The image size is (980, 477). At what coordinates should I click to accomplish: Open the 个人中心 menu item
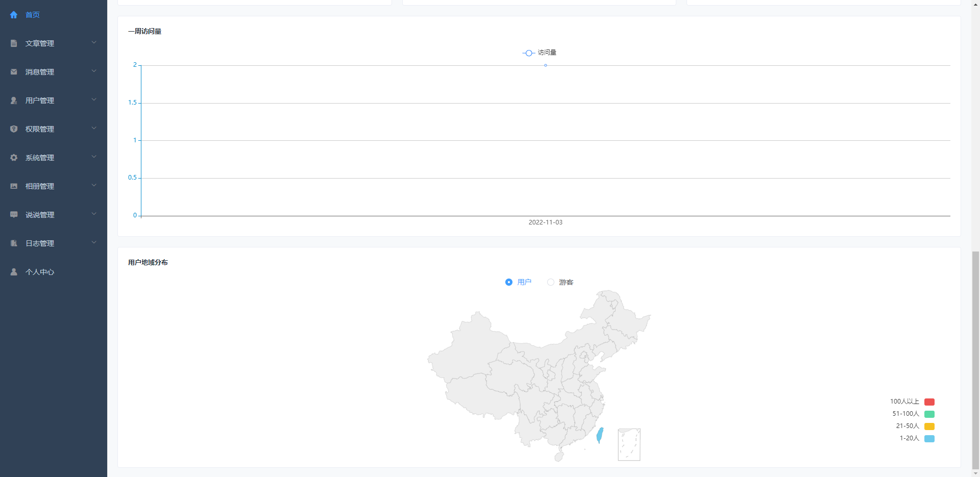(40, 272)
